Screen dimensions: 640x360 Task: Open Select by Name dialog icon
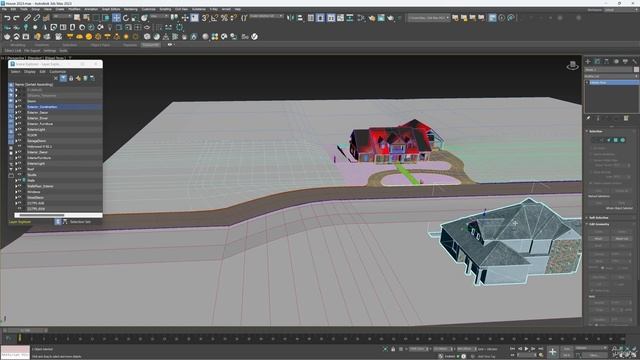(x=87, y=18)
